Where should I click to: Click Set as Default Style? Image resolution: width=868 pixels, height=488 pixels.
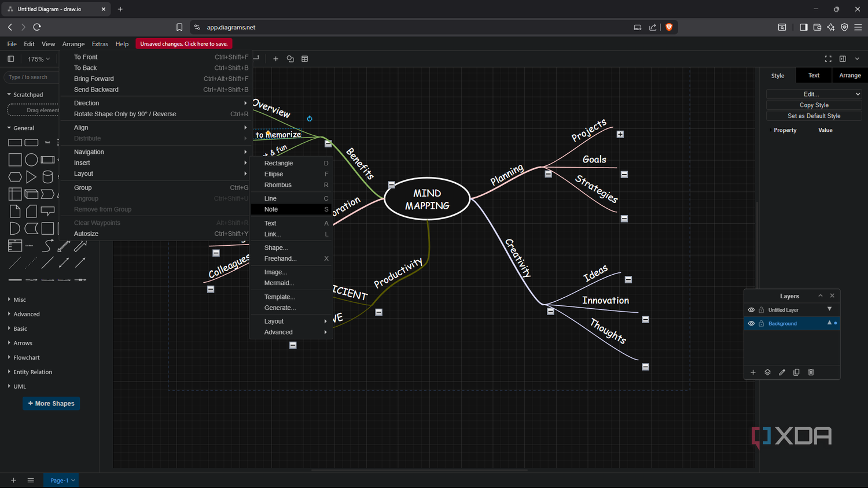point(814,116)
